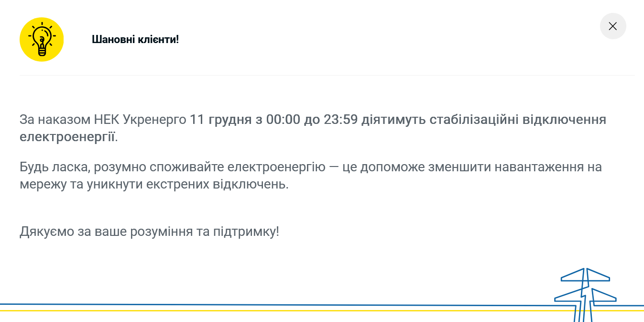Select the light bulb symbol inside yellow circle
644x322 pixels.
[x=42, y=39]
